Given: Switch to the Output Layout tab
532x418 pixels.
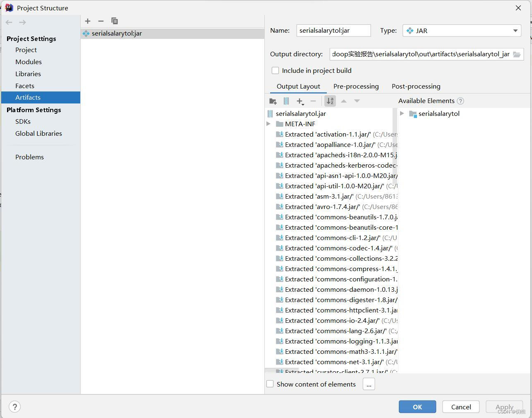Looking at the screenshot, I should click(x=298, y=86).
